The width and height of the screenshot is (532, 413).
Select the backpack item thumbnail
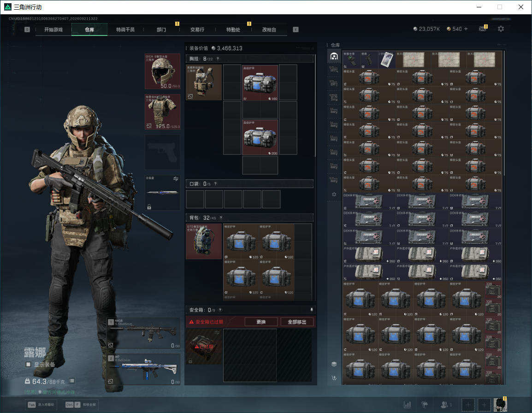204,241
